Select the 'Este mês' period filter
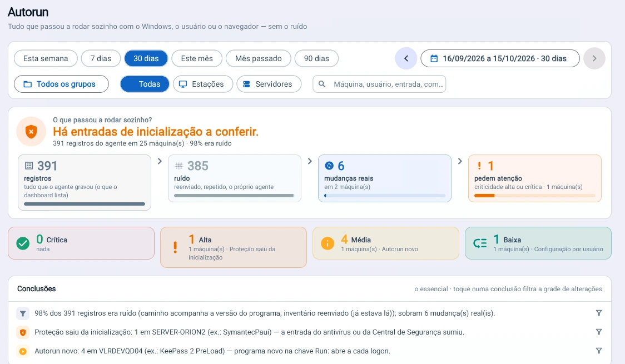This screenshot has width=625, height=364. pyautogui.click(x=197, y=58)
